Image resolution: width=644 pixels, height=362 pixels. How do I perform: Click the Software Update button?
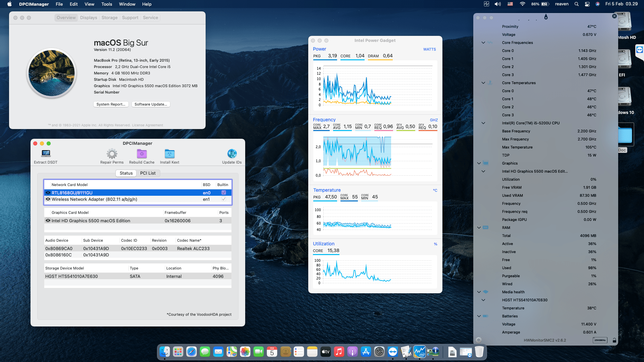(x=151, y=104)
